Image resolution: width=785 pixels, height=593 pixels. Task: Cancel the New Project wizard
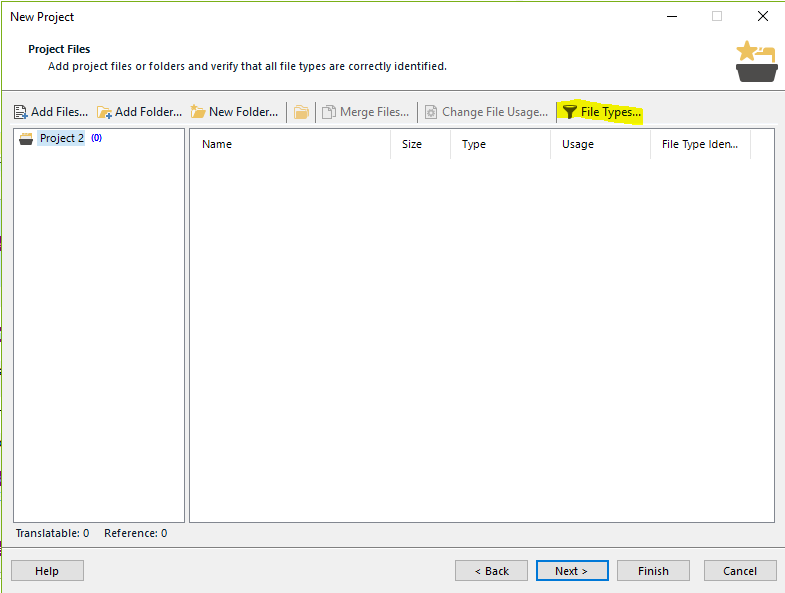tap(740, 571)
